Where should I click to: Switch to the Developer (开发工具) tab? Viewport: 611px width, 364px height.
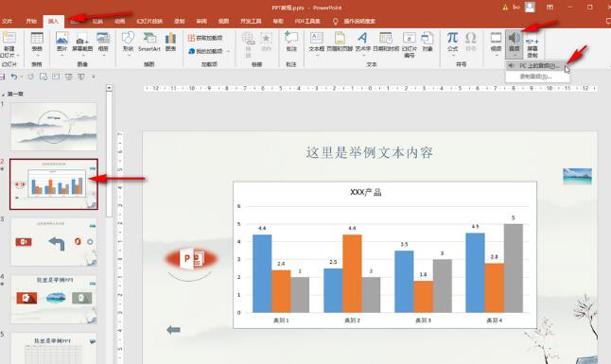[251, 22]
